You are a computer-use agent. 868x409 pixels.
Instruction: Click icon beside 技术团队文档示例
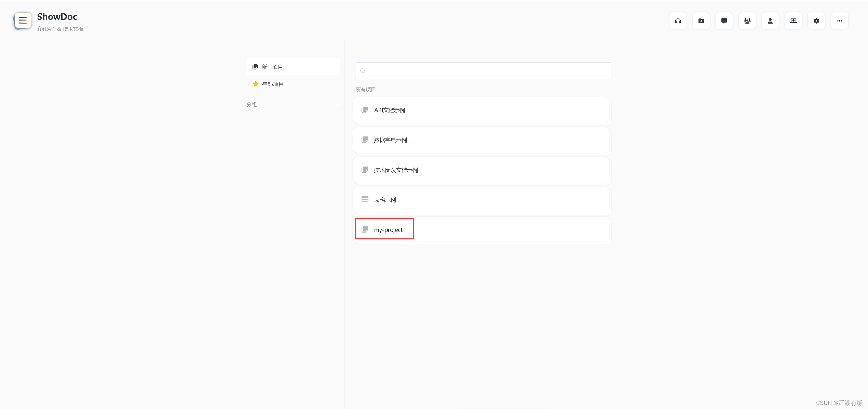(365, 170)
